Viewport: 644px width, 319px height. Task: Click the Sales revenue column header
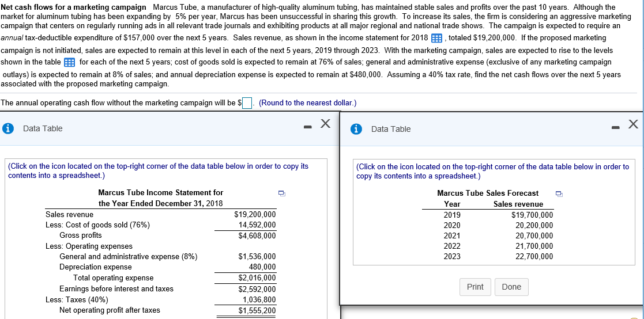coord(518,204)
